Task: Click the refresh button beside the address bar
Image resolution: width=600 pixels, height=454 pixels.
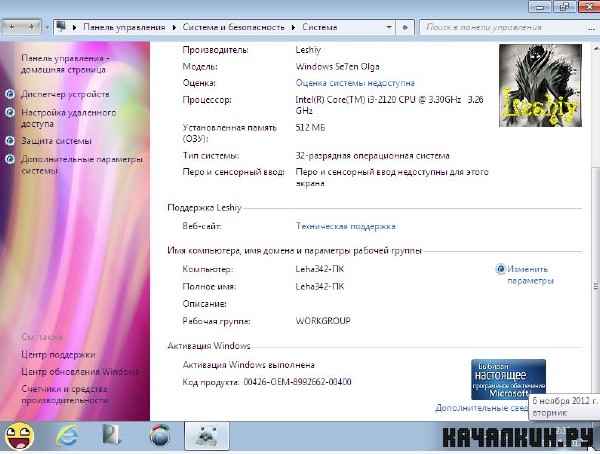Action: pyautogui.click(x=405, y=27)
